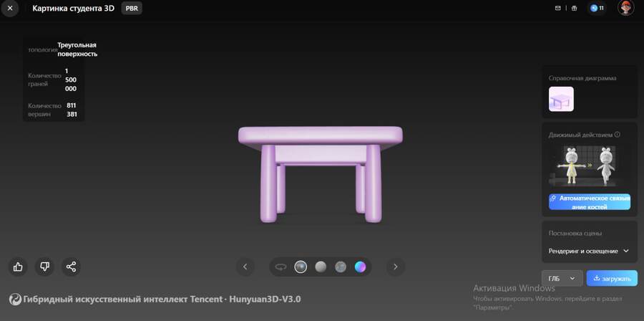Give a thumbs down to the model
Screen dimensions: 644x321
(x=44, y=267)
